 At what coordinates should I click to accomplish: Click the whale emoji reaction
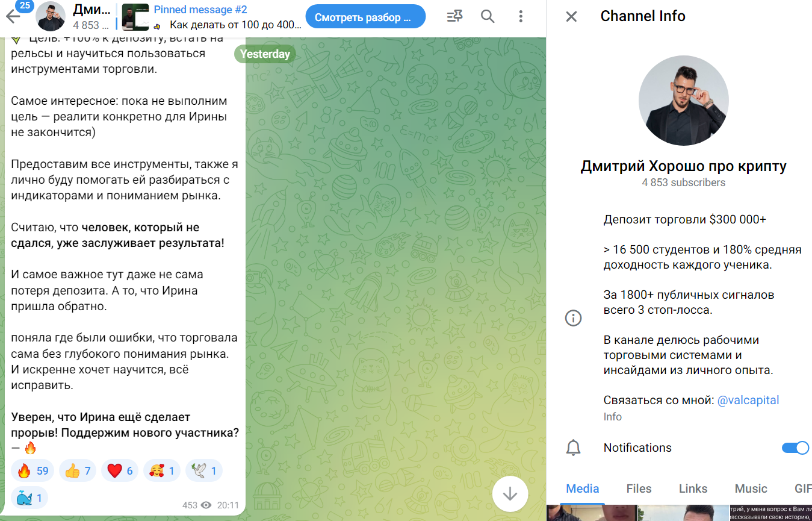[x=29, y=498]
